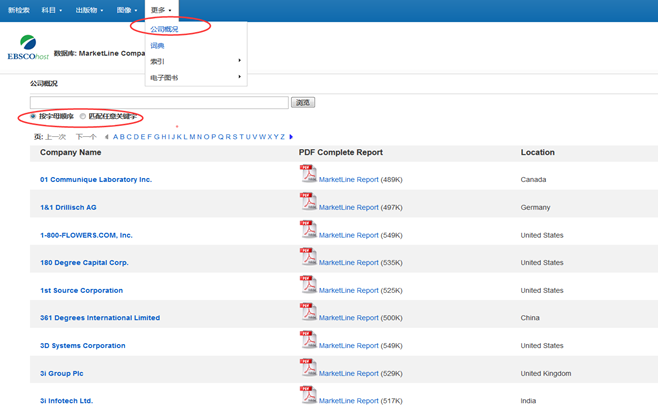658x408 pixels.
Task: Open PDF icon for 1st Source Corporation
Action: pyautogui.click(x=308, y=284)
